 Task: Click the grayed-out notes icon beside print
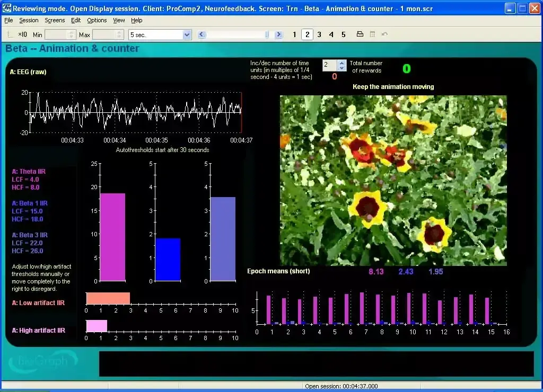(372, 34)
